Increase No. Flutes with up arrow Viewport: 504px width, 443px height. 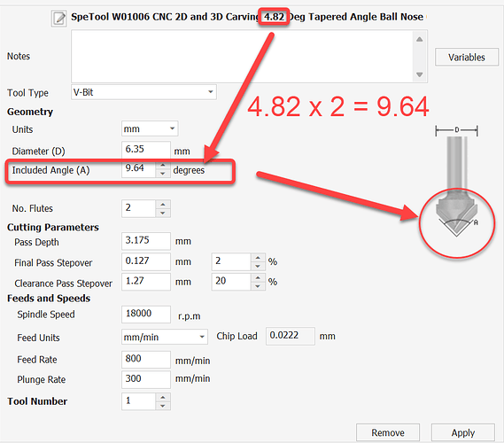point(163,205)
